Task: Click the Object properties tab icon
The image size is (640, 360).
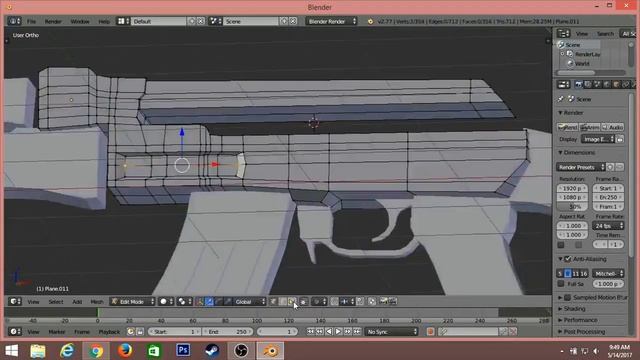Action: (616, 84)
